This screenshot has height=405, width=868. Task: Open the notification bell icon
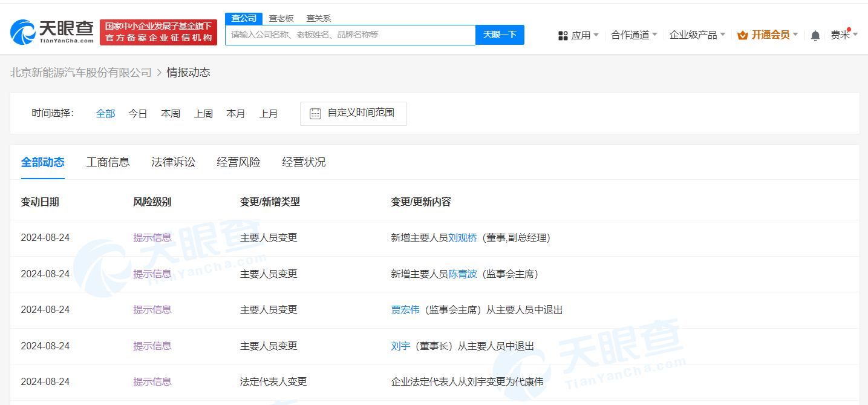tap(815, 35)
